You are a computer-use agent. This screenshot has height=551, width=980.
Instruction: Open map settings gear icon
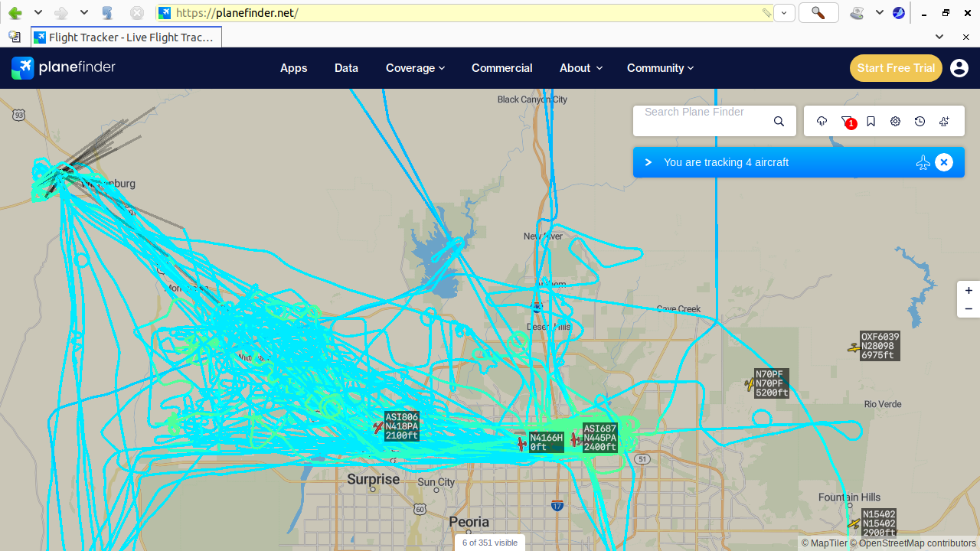coord(896,122)
